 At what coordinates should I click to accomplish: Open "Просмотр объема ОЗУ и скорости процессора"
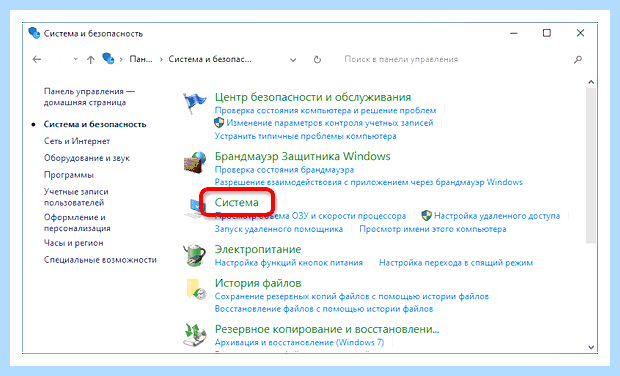(x=310, y=216)
